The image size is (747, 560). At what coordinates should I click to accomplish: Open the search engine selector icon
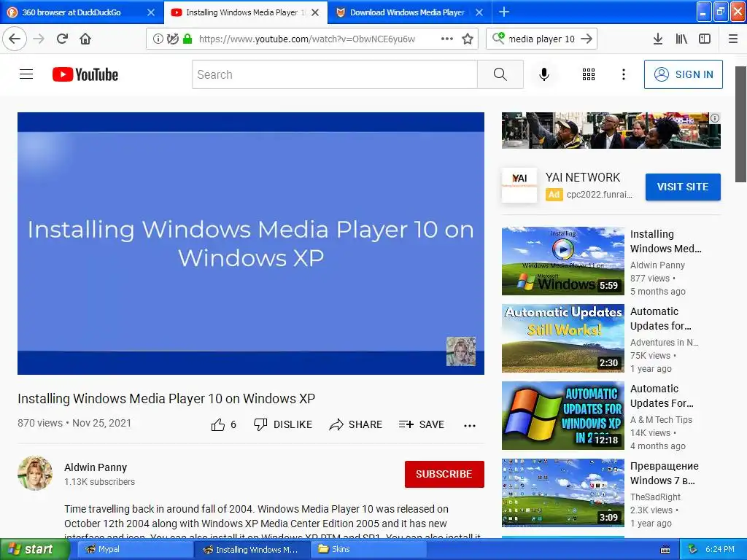pos(498,38)
